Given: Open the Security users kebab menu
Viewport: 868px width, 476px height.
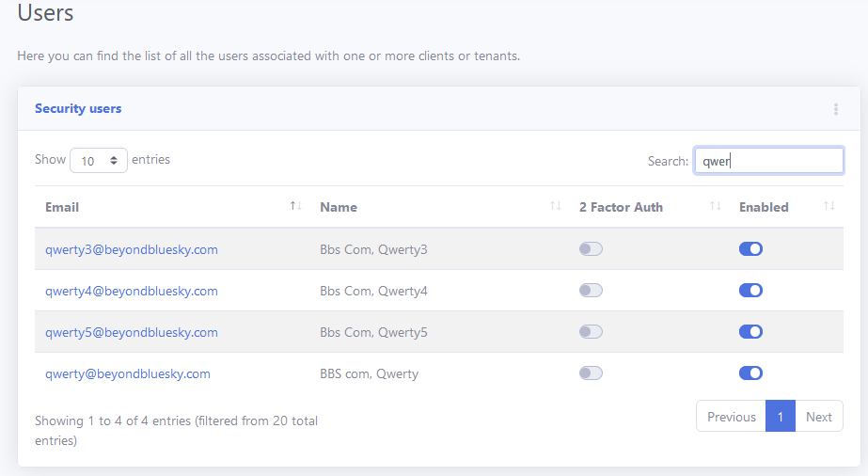Looking at the screenshot, I should 835,109.
